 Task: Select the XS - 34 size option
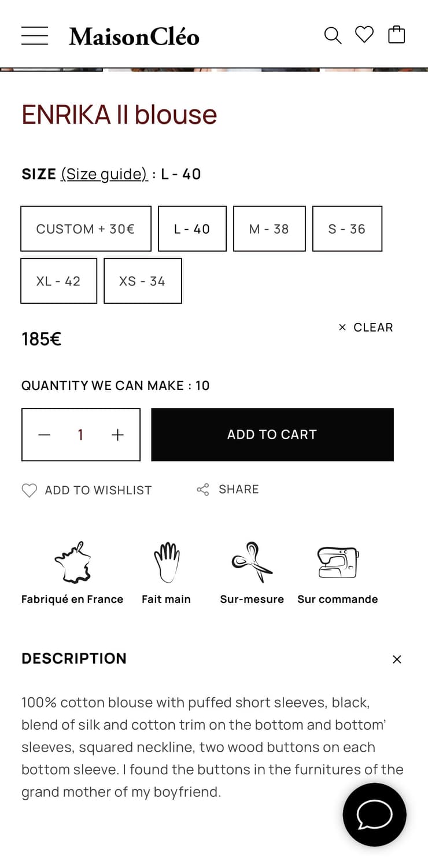tap(143, 281)
